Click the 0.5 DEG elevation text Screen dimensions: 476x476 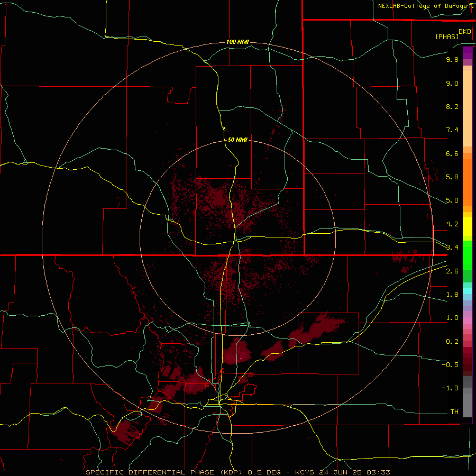pyautogui.click(x=265, y=472)
